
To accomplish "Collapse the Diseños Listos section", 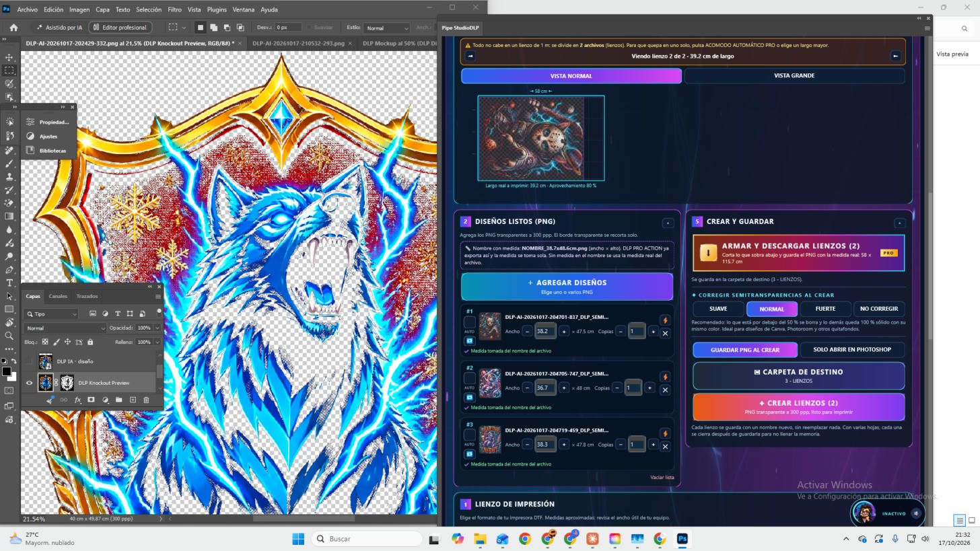I will (668, 223).
